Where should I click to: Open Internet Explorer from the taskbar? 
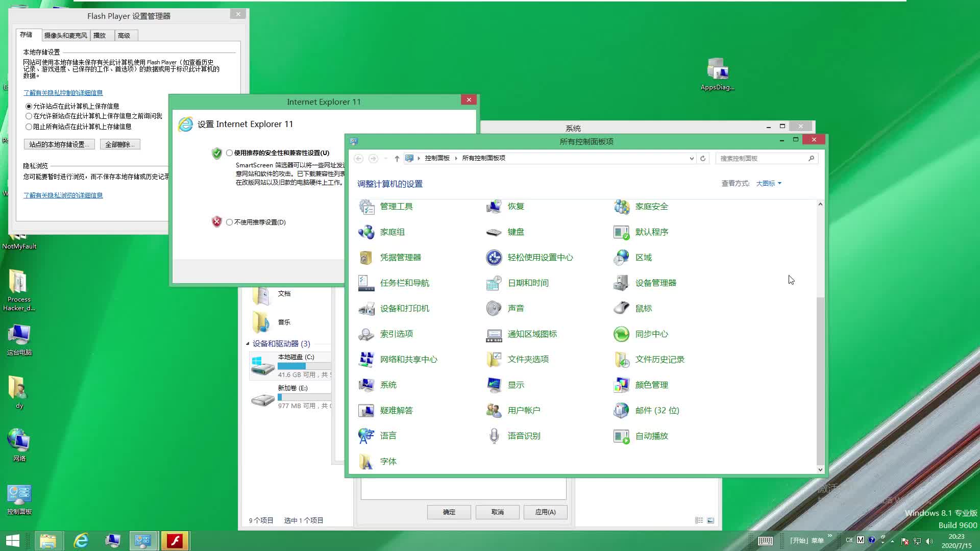click(x=81, y=541)
